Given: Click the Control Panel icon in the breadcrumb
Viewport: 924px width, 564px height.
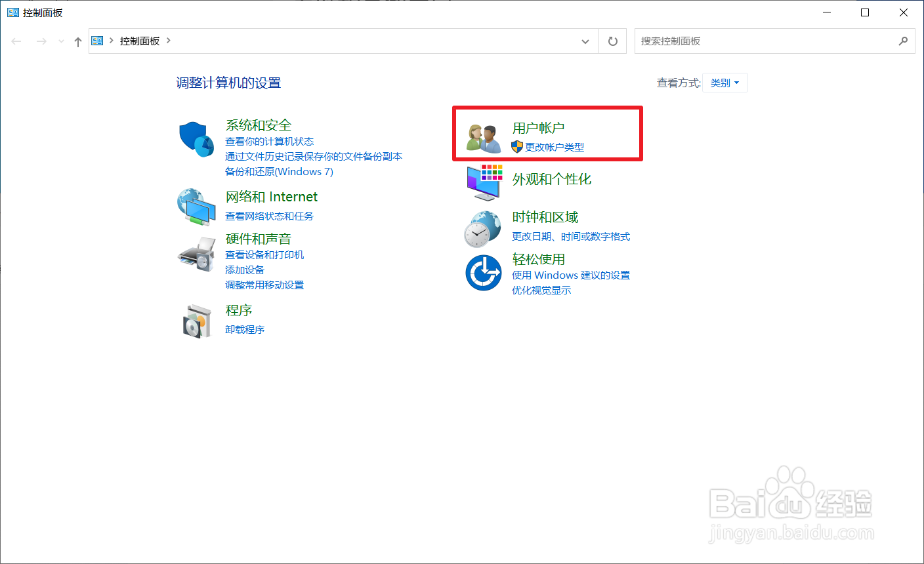Looking at the screenshot, I should (96, 41).
